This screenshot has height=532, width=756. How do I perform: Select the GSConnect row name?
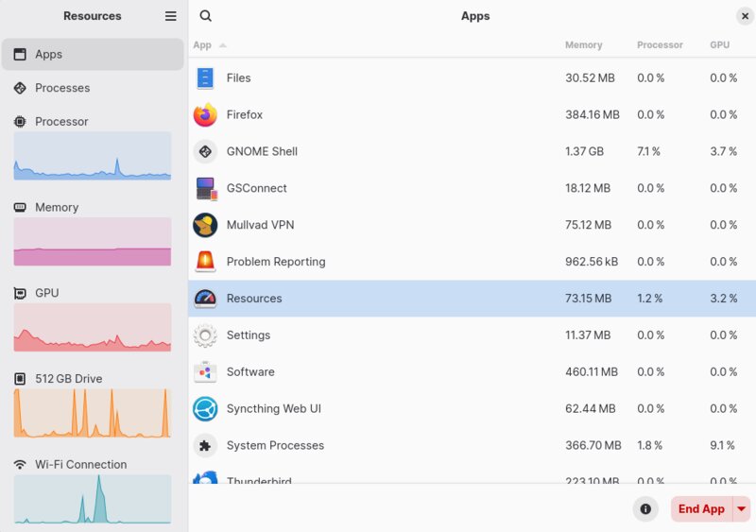coord(256,188)
